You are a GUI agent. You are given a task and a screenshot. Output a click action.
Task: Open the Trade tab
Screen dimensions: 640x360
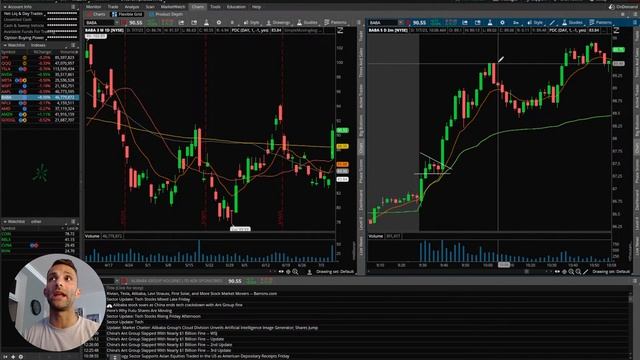tap(113, 7)
